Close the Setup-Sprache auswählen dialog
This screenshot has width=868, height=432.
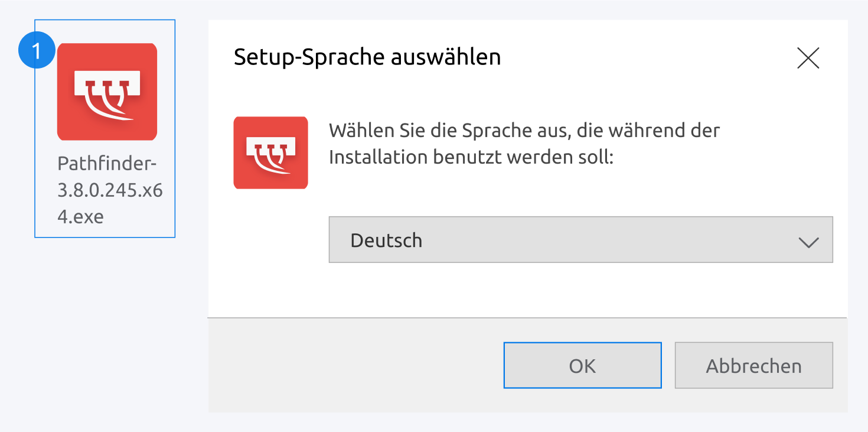coord(808,58)
